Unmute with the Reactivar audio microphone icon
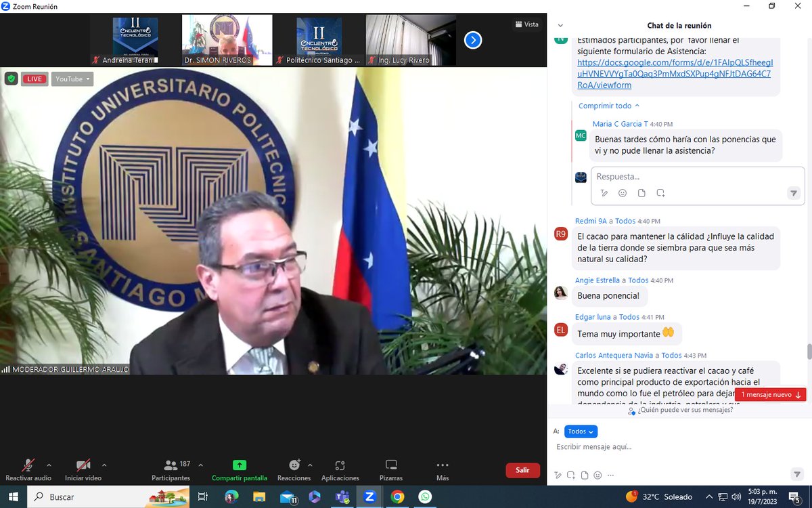The height and width of the screenshot is (508, 812). (28, 465)
